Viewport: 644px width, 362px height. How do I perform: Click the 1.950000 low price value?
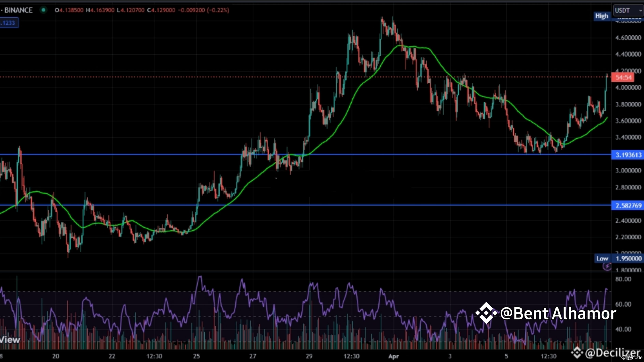tap(628, 258)
